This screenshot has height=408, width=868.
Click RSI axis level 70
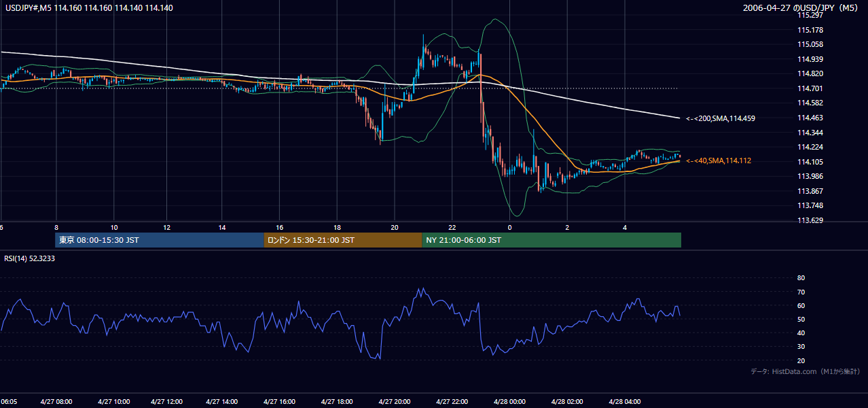pyautogui.click(x=801, y=292)
